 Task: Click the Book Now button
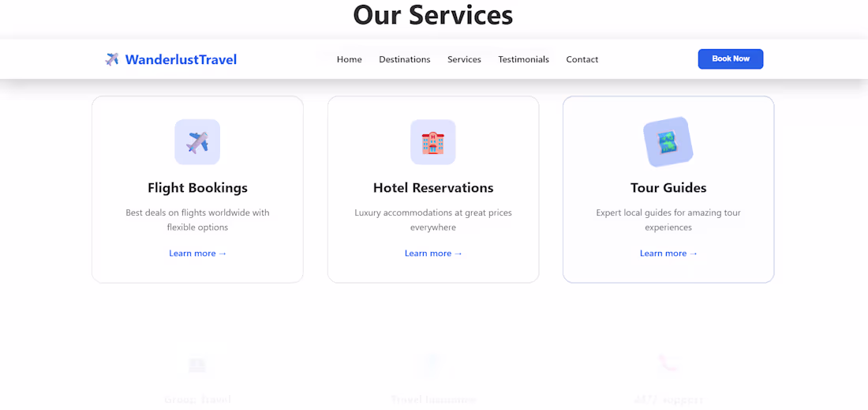click(731, 58)
